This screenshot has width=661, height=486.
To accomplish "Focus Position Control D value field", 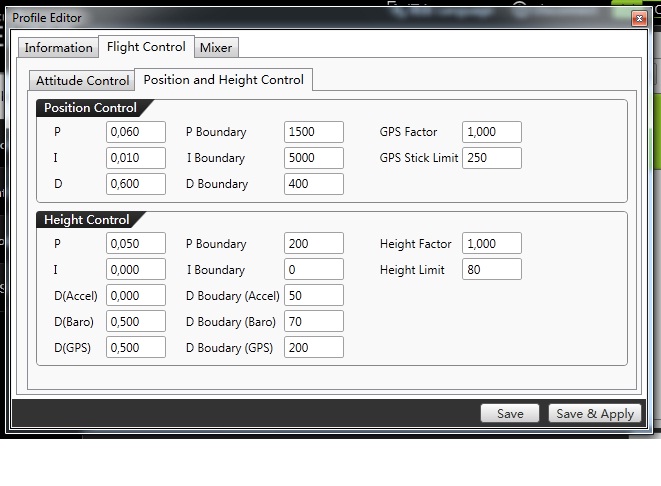I will 136,184.
